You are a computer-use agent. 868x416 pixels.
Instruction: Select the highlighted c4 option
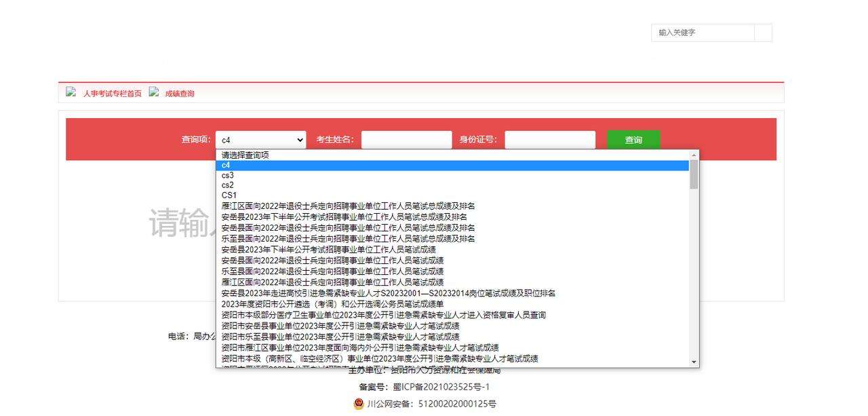pyautogui.click(x=452, y=165)
